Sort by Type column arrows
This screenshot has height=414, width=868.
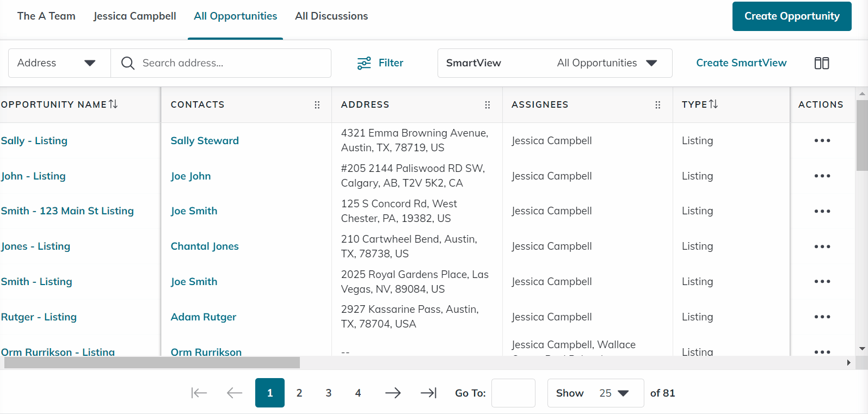[713, 104]
